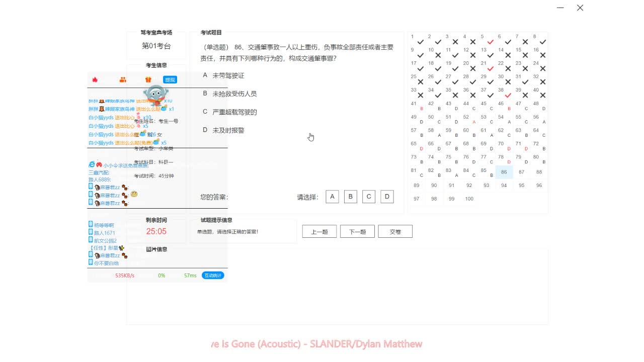Open the flame (popularity) icon in overlay
The width and height of the screenshot is (644, 362).
point(95,79)
